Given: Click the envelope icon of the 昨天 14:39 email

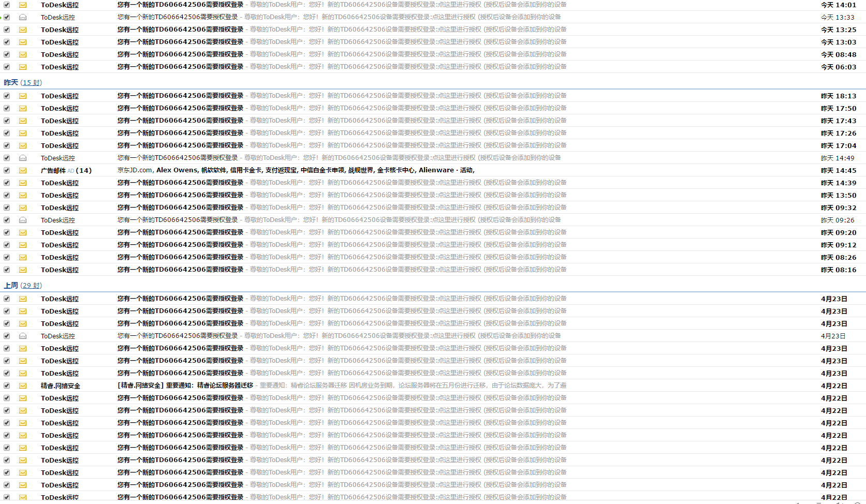Looking at the screenshot, I should point(23,183).
